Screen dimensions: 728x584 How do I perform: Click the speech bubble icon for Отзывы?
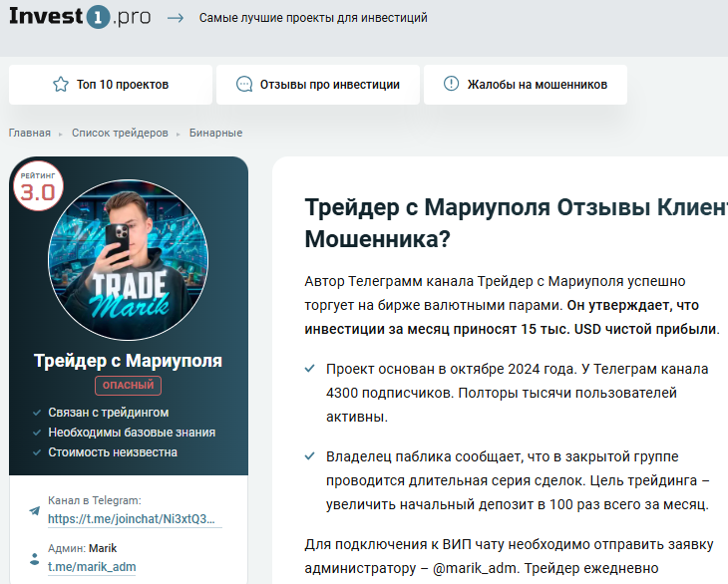click(244, 85)
